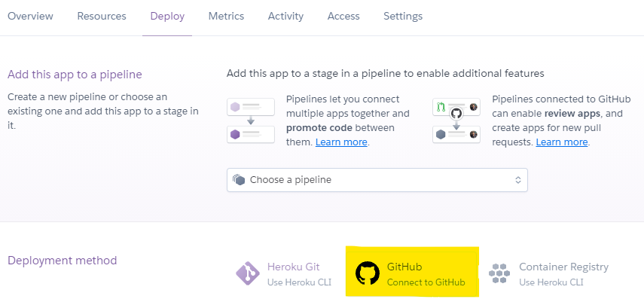Click the Heroku Git diamond icon
Image resolution: width=644 pixels, height=305 pixels.
pyautogui.click(x=248, y=273)
